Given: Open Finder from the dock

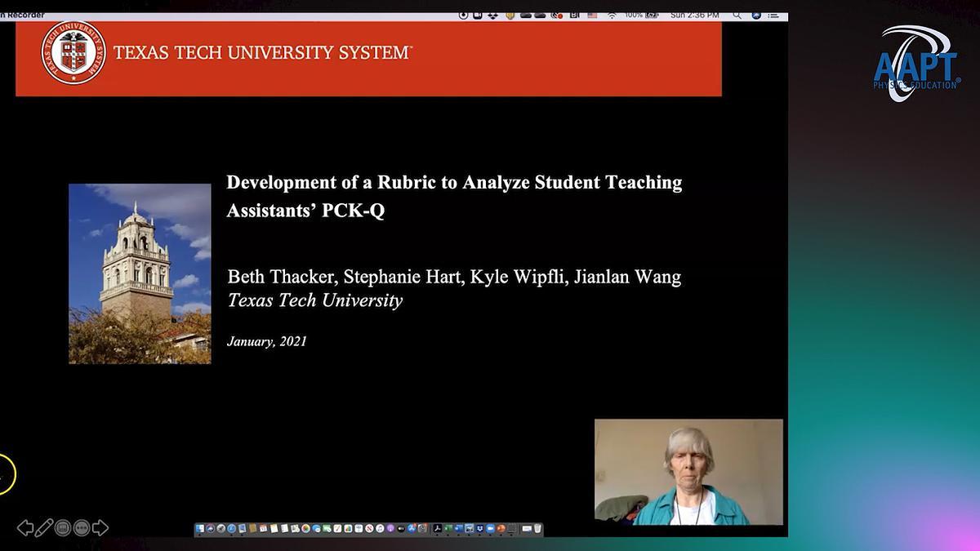Looking at the screenshot, I should (x=201, y=529).
